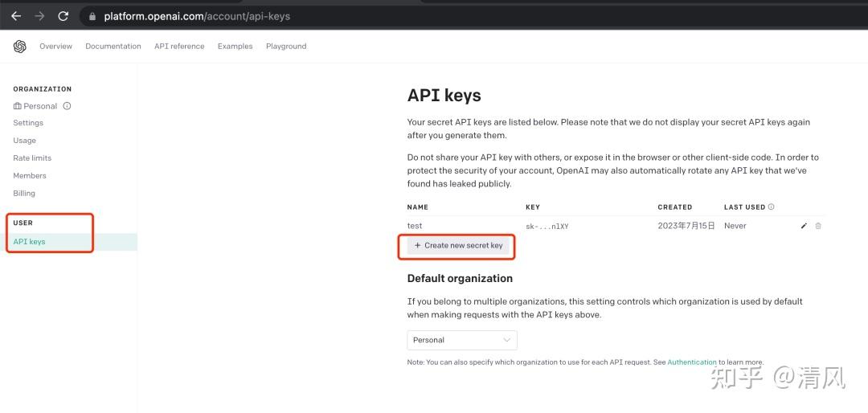
Task: Click the Last Used info icon
Action: [x=771, y=207]
